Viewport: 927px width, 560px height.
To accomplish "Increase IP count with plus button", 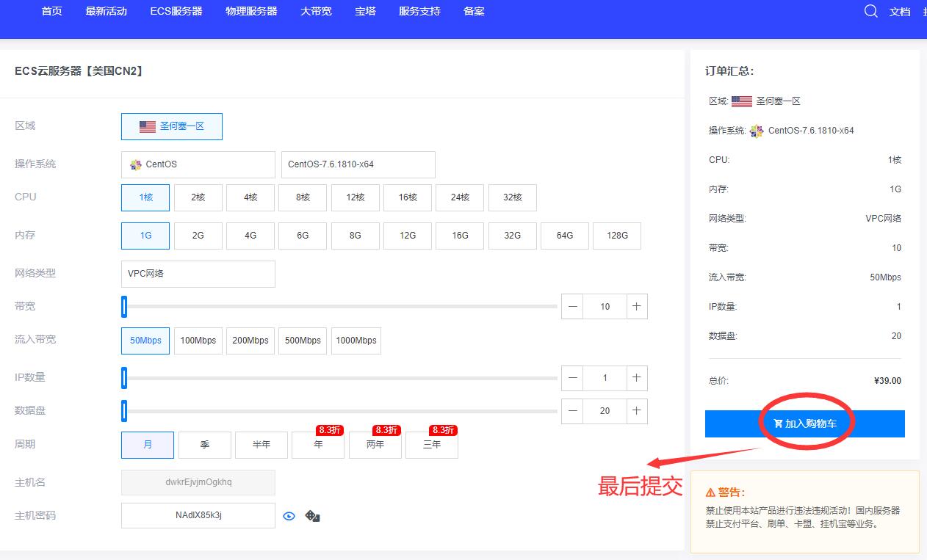I will click(x=637, y=378).
